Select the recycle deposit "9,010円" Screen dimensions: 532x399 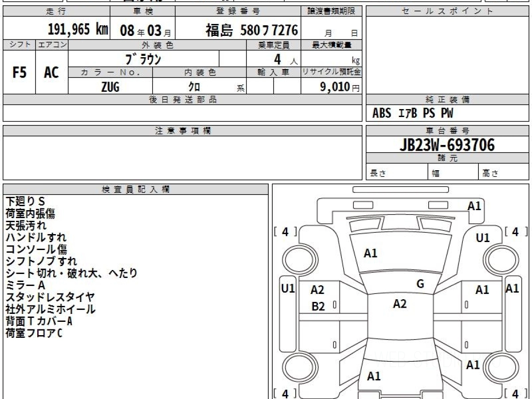click(340, 87)
